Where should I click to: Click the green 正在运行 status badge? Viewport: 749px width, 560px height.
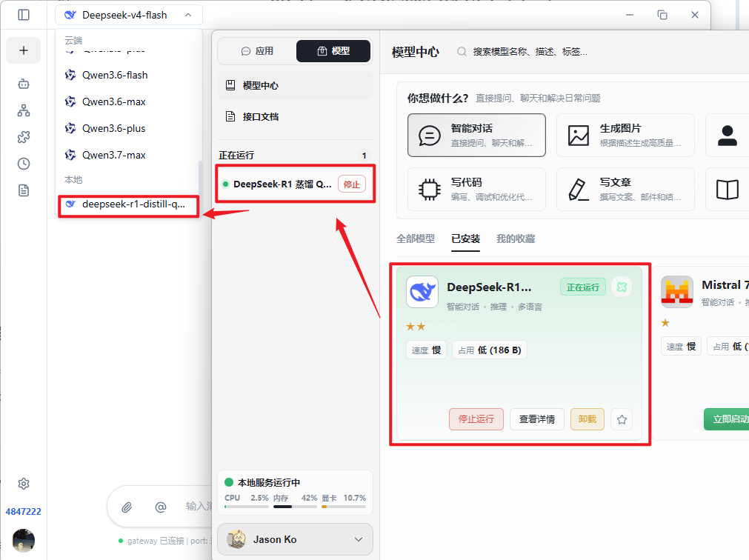point(583,287)
